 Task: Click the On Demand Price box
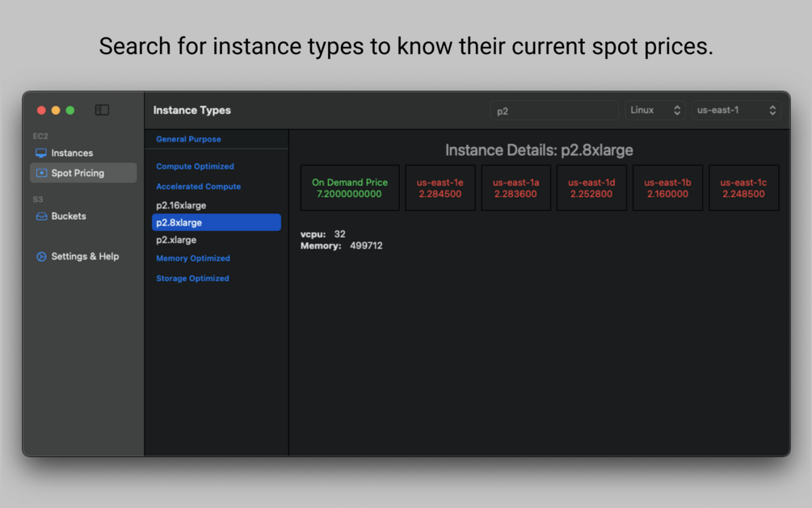click(x=350, y=188)
